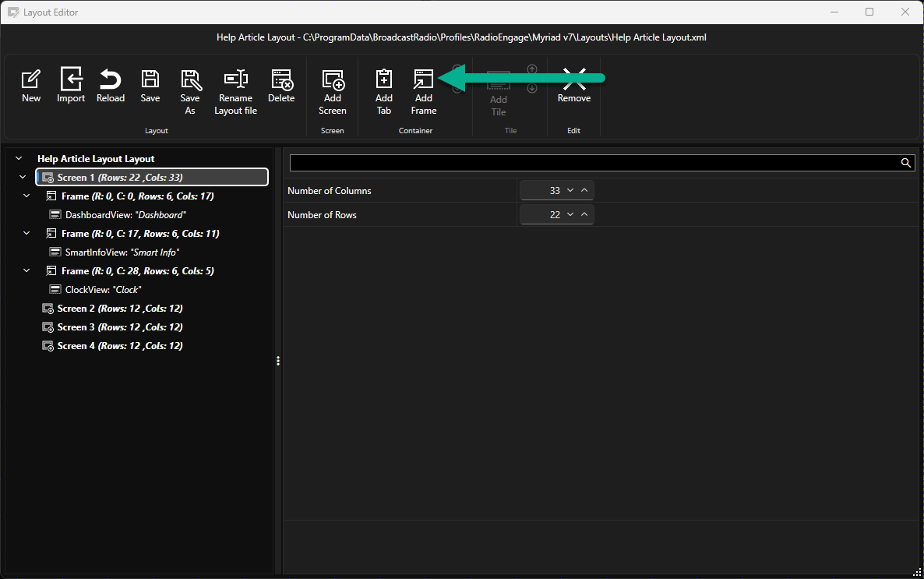The height and width of the screenshot is (579, 924).
Task: Decrease the Number of Rows value
Action: (x=570, y=214)
